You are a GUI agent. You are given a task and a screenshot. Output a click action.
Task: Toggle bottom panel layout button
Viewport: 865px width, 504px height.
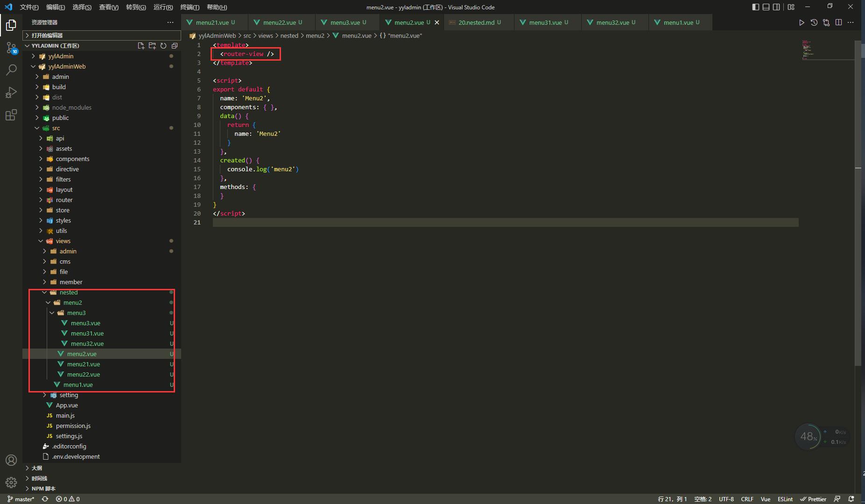click(766, 7)
